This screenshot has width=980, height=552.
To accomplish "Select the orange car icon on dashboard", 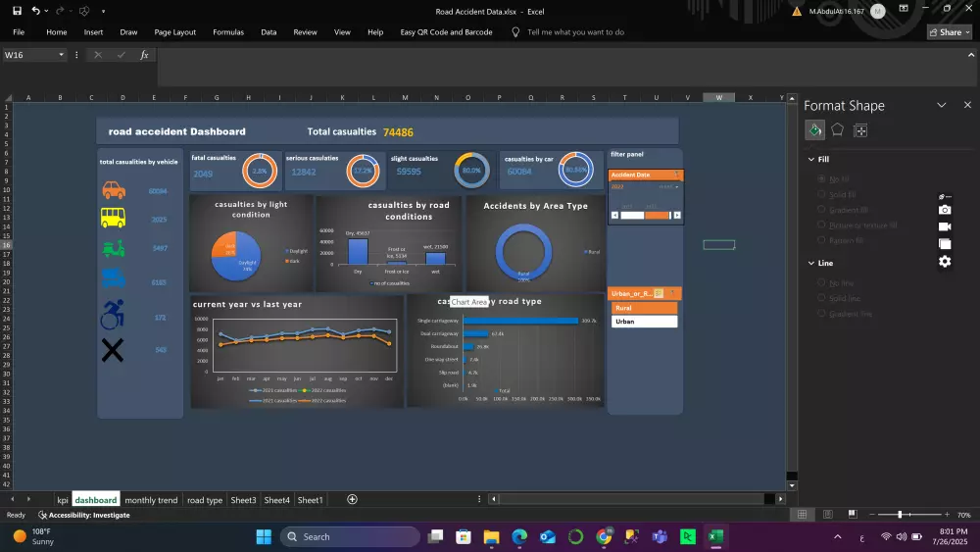I will (x=114, y=190).
